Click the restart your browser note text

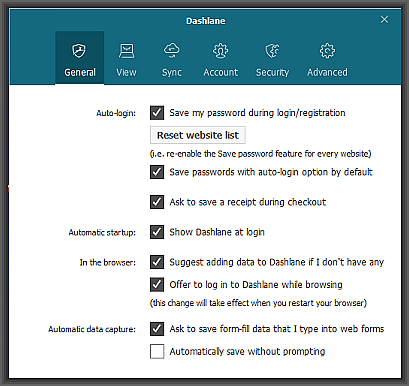coord(258,303)
